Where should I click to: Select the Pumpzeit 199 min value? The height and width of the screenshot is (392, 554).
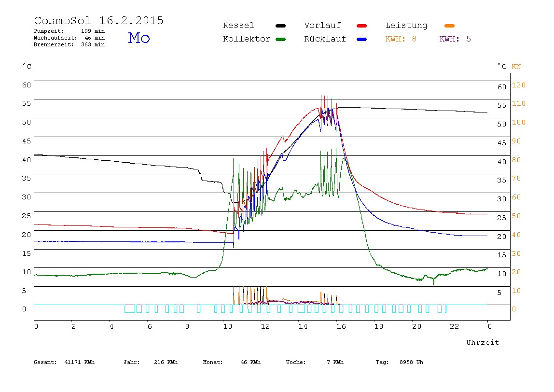[x=93, y=31]
